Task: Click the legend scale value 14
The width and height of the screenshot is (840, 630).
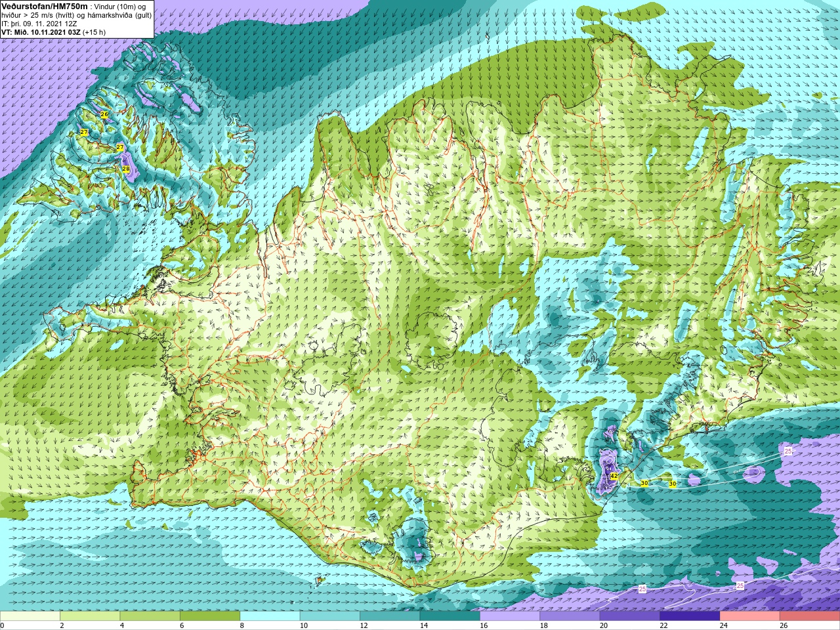Action: point(424,625)
